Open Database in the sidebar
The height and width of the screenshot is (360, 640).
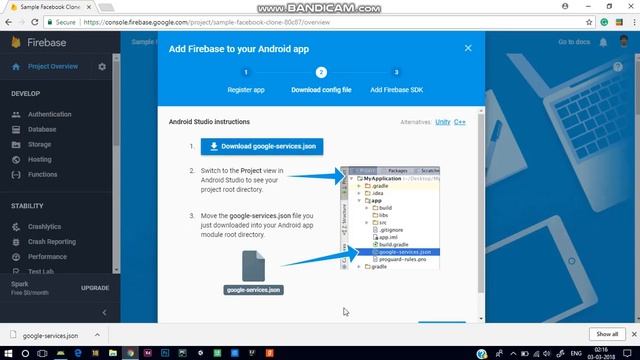42,129
